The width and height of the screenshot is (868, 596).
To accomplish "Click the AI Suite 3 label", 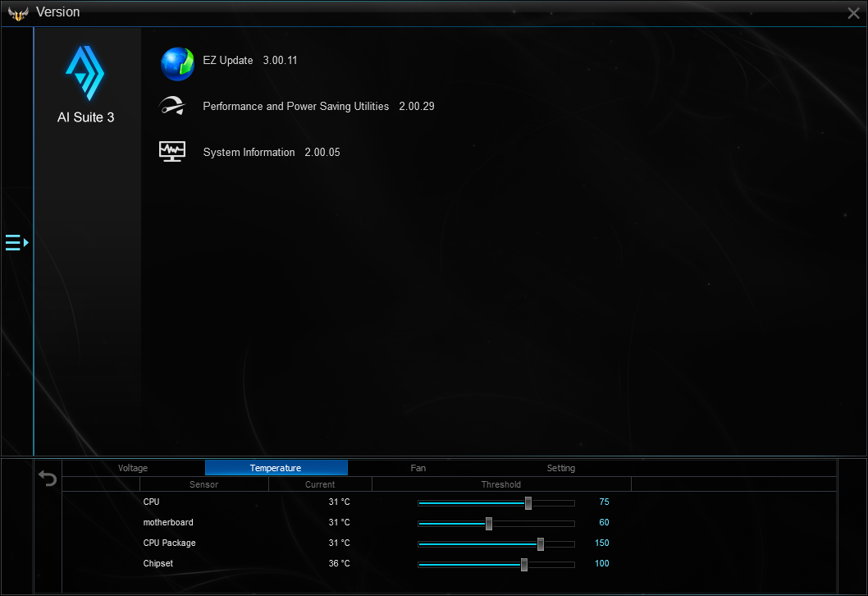I will click(86, 117).
